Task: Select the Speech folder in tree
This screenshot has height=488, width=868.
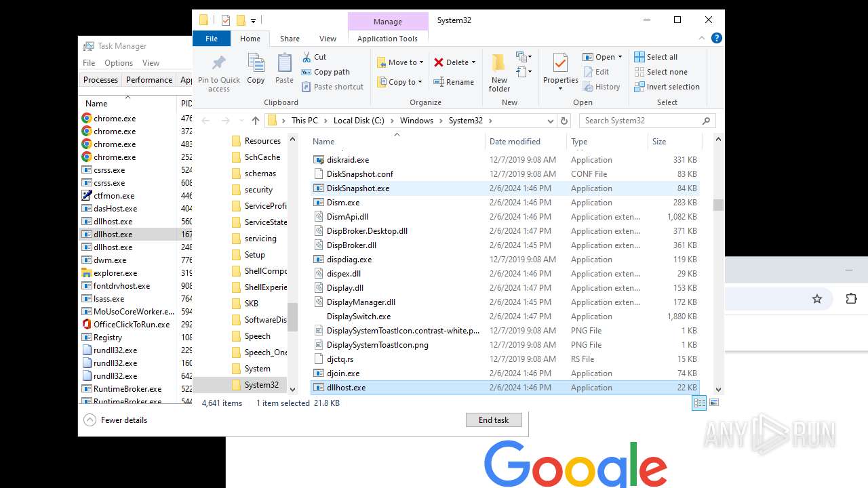Action: [257, 336]
